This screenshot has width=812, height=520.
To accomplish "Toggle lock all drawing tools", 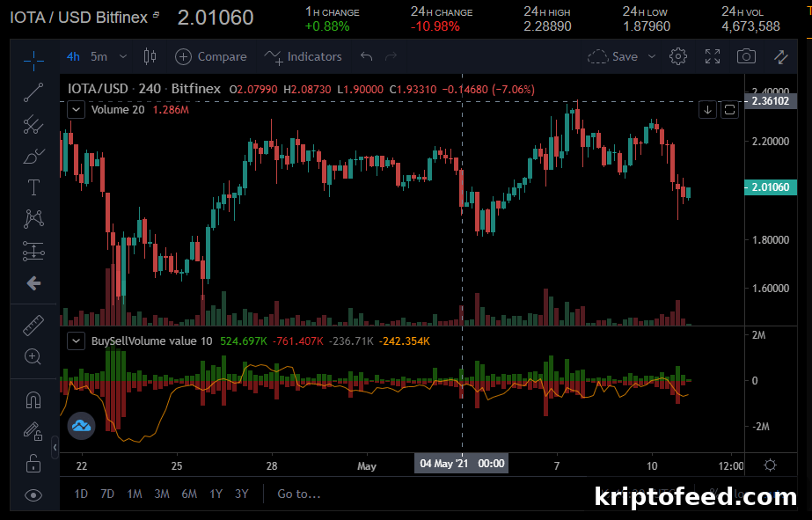I will pyautogui.click(x=33, y=463).
